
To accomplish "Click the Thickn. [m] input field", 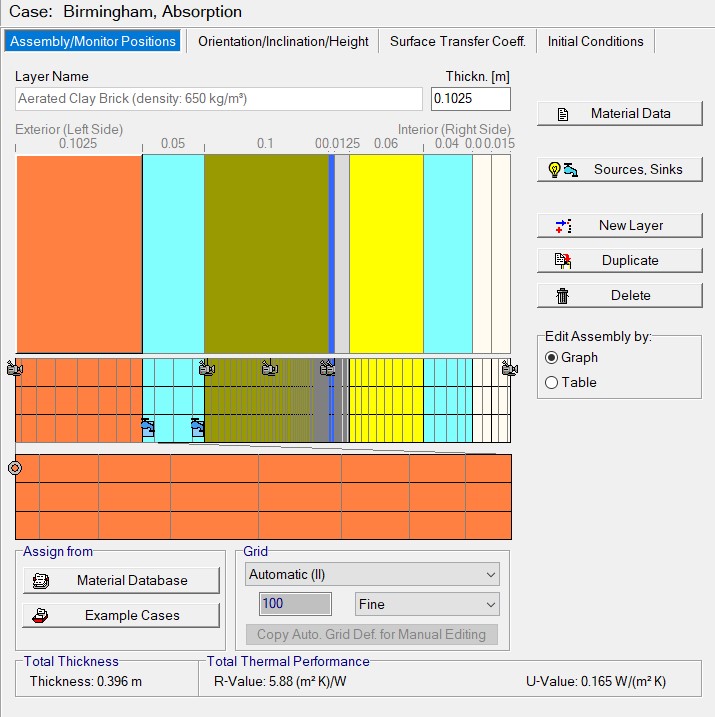I will click(470, 99).
